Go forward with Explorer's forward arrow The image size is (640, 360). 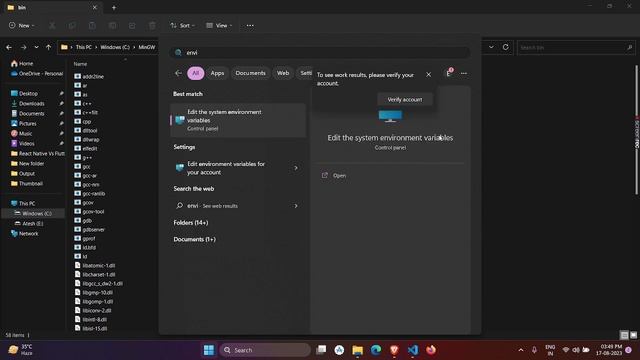tap(23, 47)
